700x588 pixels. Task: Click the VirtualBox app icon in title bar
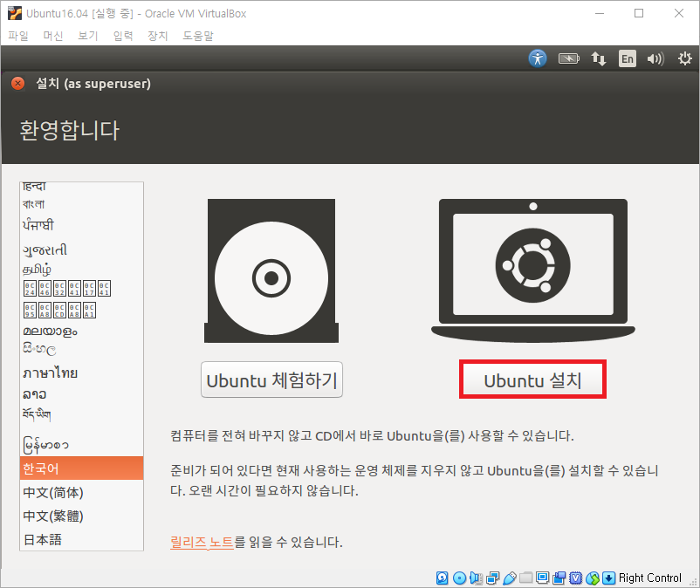[15, 13]
